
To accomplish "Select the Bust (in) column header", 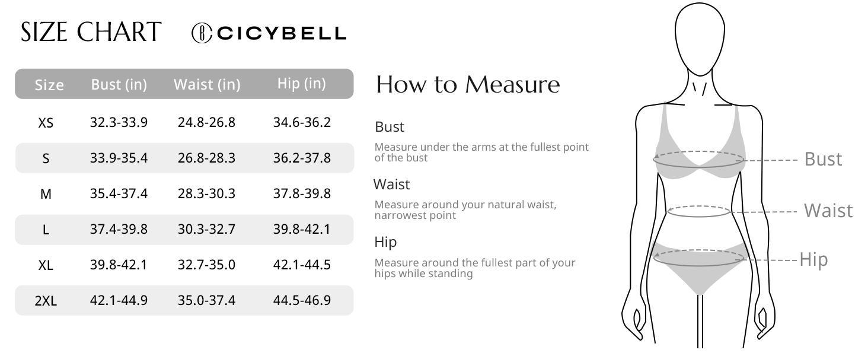I will (x=119, y=84).
